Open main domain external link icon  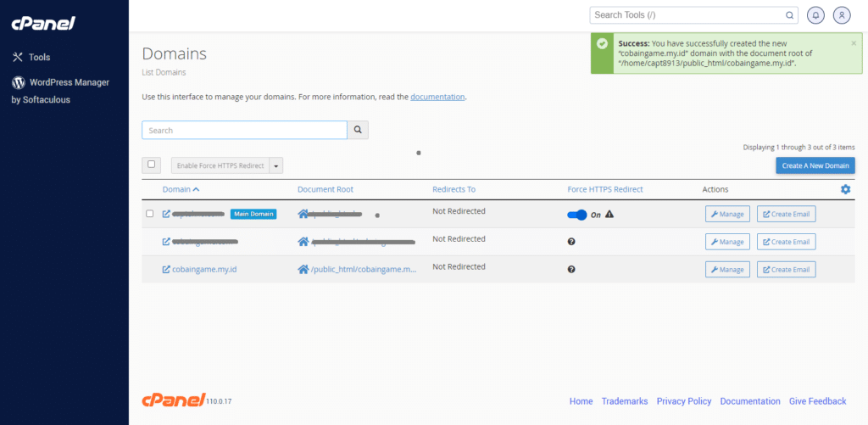[166, 214]
